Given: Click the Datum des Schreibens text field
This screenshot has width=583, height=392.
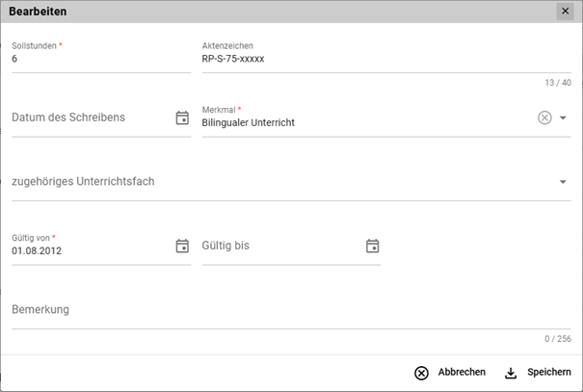Looking at the screenshot, I should coord(87,118).
